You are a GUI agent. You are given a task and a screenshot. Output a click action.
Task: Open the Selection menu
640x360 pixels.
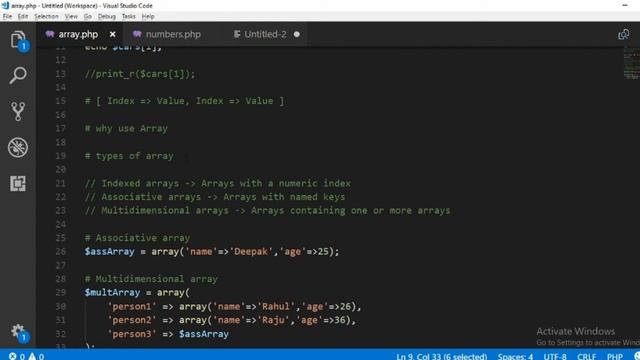[x=46, y=16]
